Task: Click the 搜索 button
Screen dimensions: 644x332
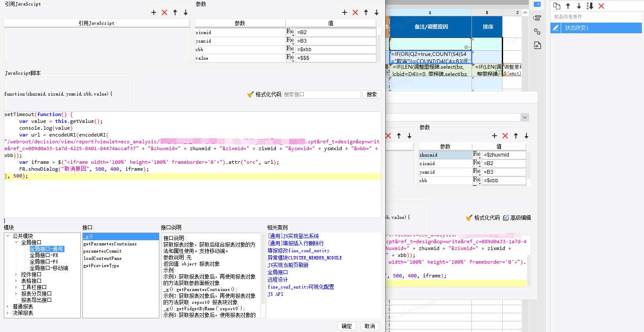Action: [x=372, y=94]
